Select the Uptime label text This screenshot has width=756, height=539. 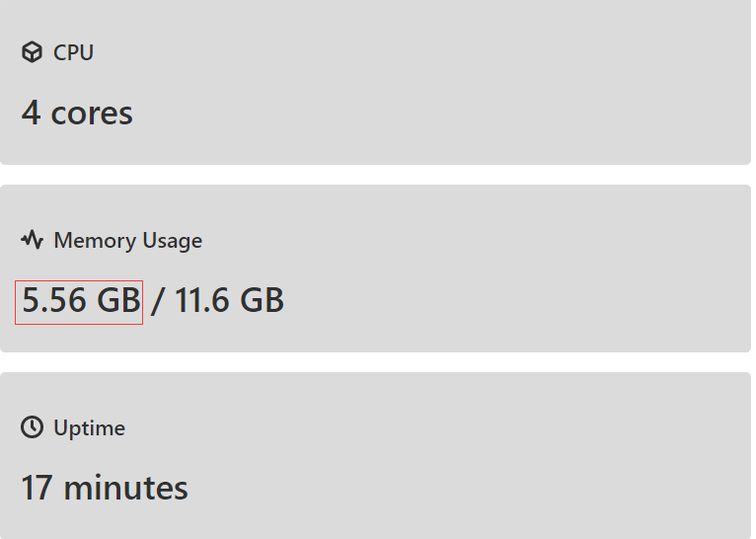pos(89,428)
